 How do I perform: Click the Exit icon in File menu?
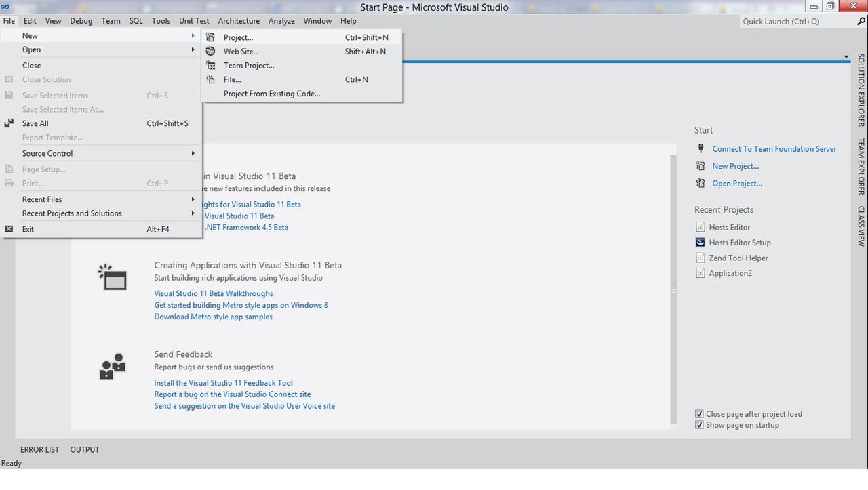[x=9, y=229]
